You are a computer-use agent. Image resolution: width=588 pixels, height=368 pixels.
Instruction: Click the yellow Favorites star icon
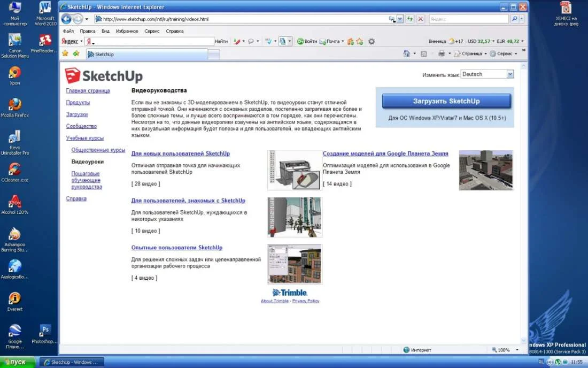coord(65,53)
